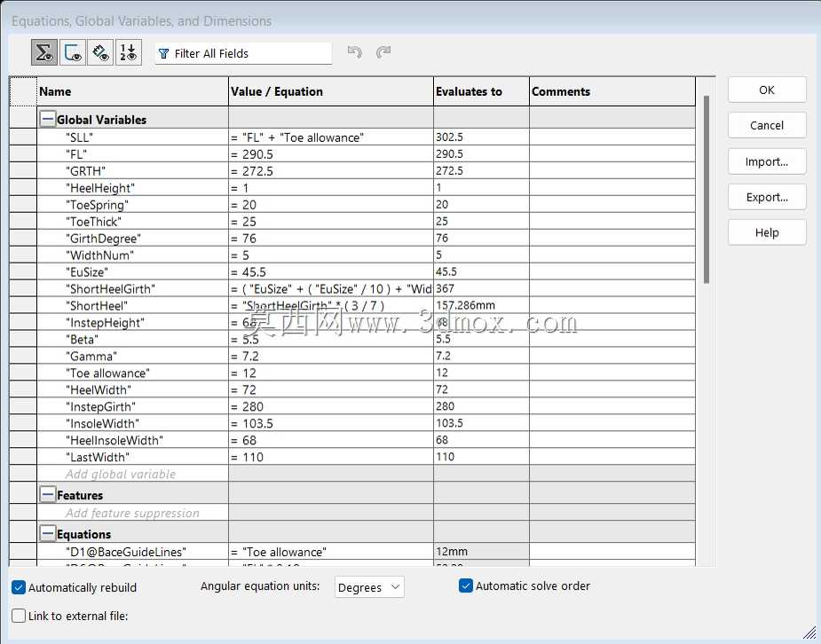Click the dialog resize grip corner

point(809,632)
